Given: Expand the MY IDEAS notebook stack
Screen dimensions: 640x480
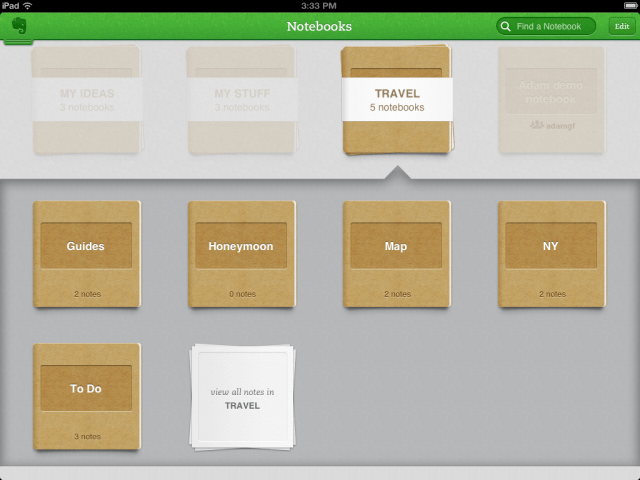Looking at the screenshot, I should [87, 100].
